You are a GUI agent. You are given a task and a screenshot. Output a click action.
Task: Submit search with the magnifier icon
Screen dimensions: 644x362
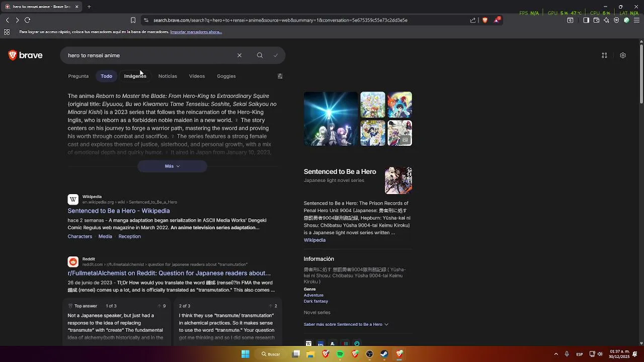260,55
